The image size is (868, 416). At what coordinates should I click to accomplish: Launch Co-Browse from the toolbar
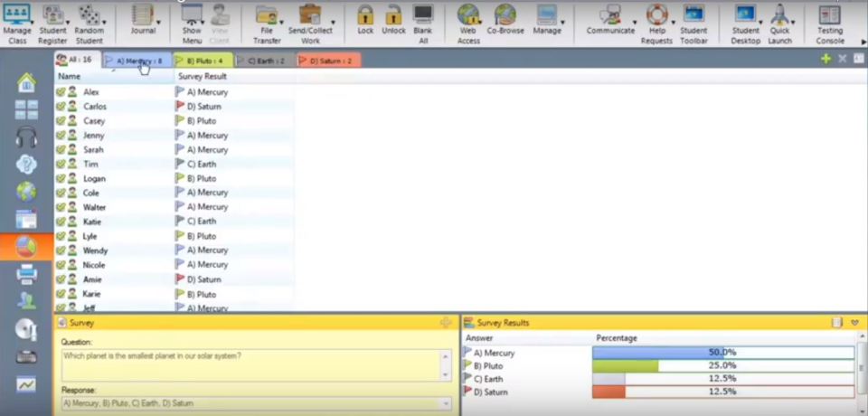point(505,20)
